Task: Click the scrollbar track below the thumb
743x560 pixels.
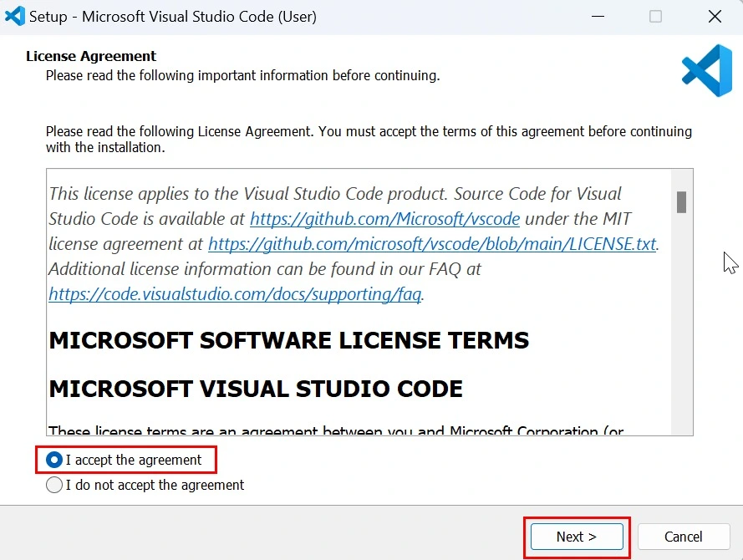Action: pyautogui.click(x=681, y=334)
